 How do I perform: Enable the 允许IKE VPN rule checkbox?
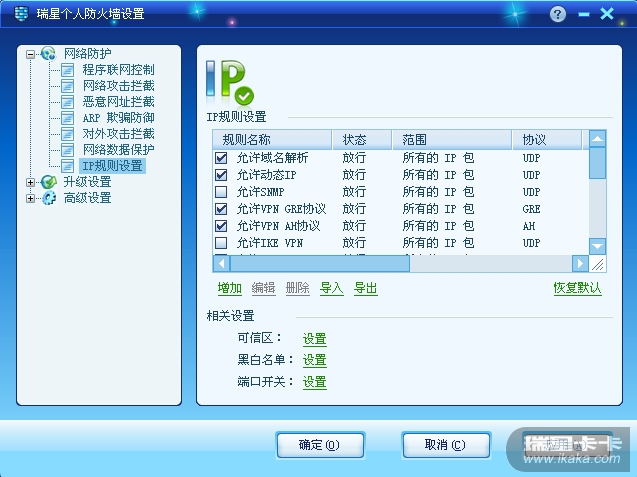click(x=221, y=243)
